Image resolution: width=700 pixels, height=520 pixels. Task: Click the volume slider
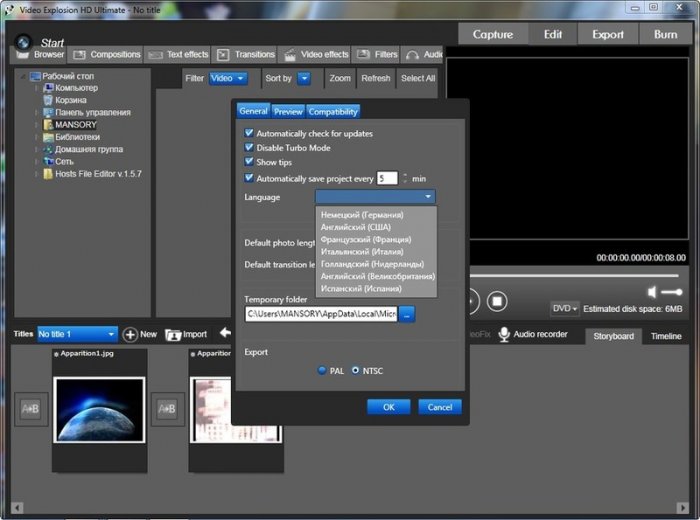[673, 291]
